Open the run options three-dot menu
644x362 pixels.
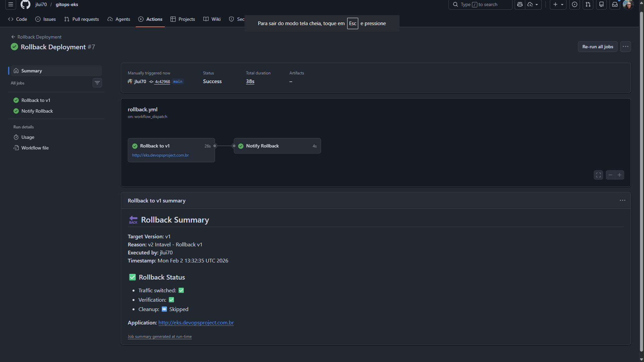626,47
